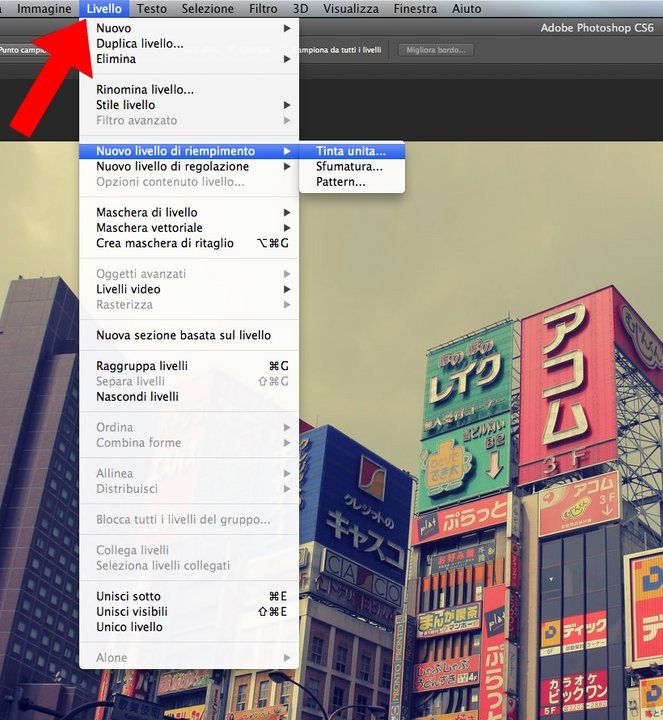Choose Nascondi livelli
The width and height of the screenshot is (663, 720).
pyautogui.click(x=189, y=396)
